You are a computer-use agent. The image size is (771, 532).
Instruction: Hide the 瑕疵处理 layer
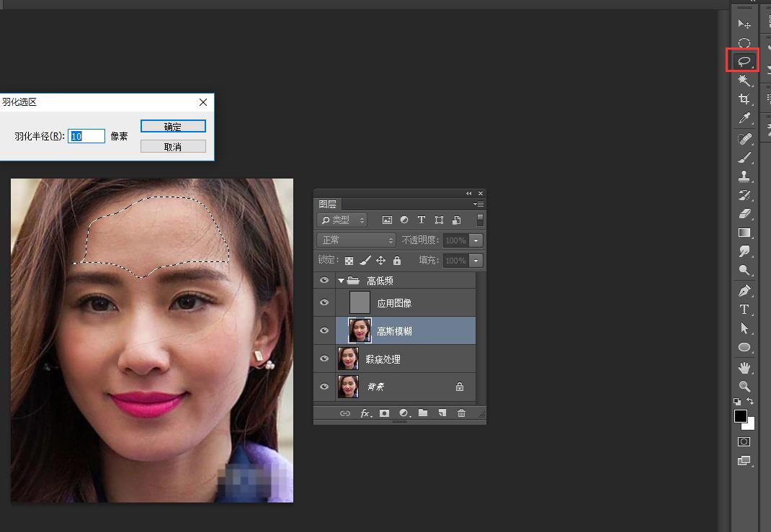click(324, 358)
